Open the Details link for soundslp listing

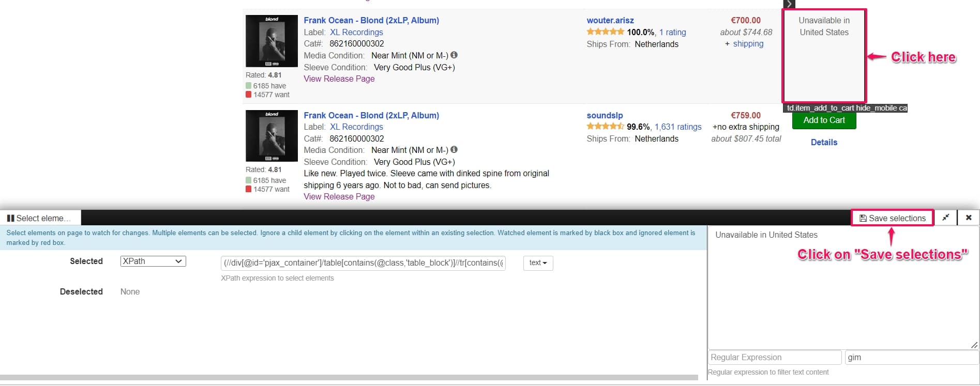(824, 142)
